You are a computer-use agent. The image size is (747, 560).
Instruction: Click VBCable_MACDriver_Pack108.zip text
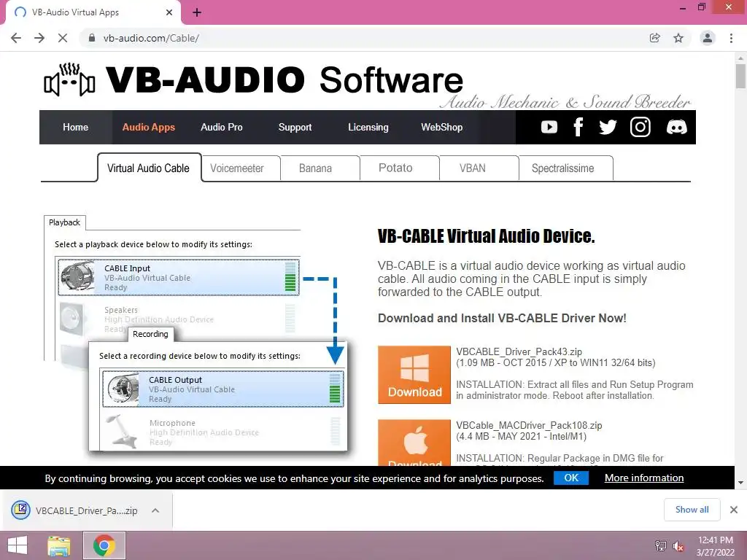(x=529, y=425)
